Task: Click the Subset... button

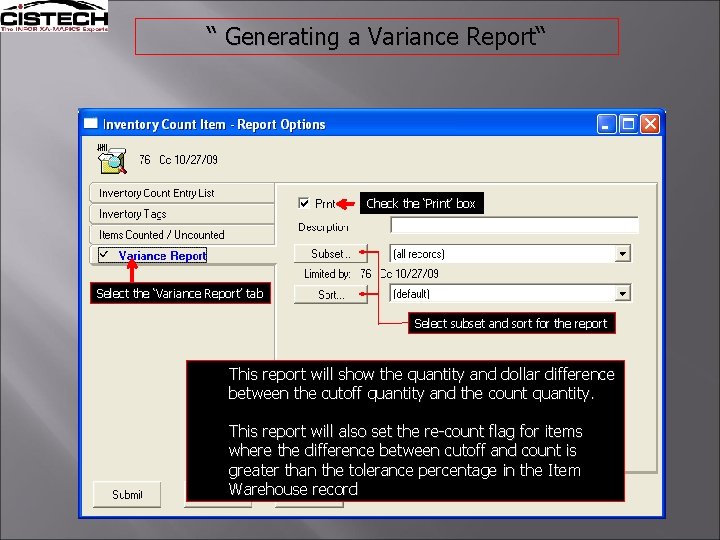Action: point(331,253)
